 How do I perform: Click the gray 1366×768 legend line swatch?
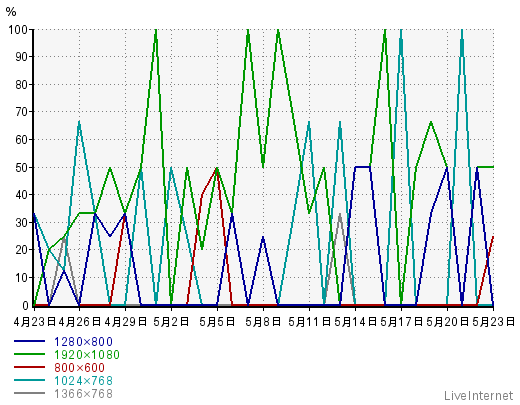(x=29, y=393)
